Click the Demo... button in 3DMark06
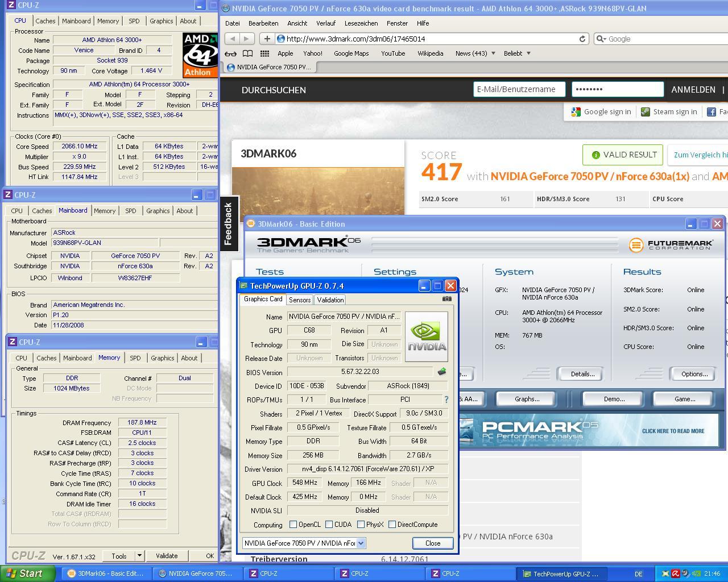The image size is (728, 582). [614, 399]
